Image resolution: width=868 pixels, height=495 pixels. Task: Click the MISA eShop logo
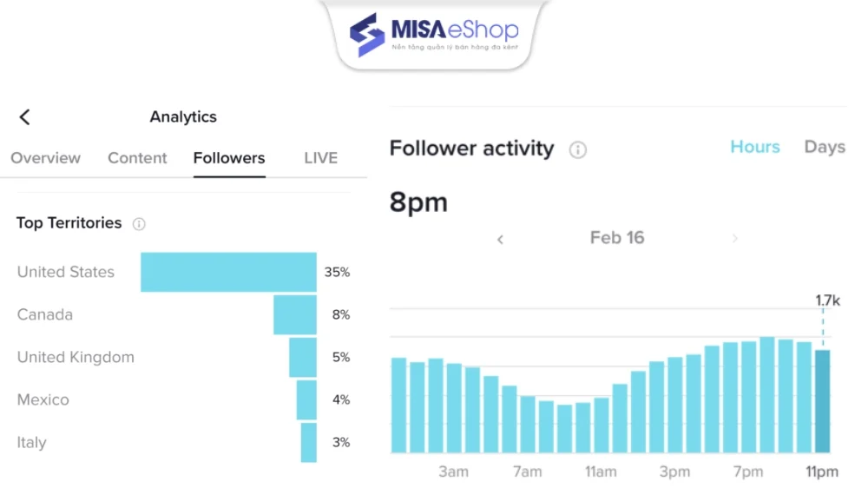(x=434, y=35)
